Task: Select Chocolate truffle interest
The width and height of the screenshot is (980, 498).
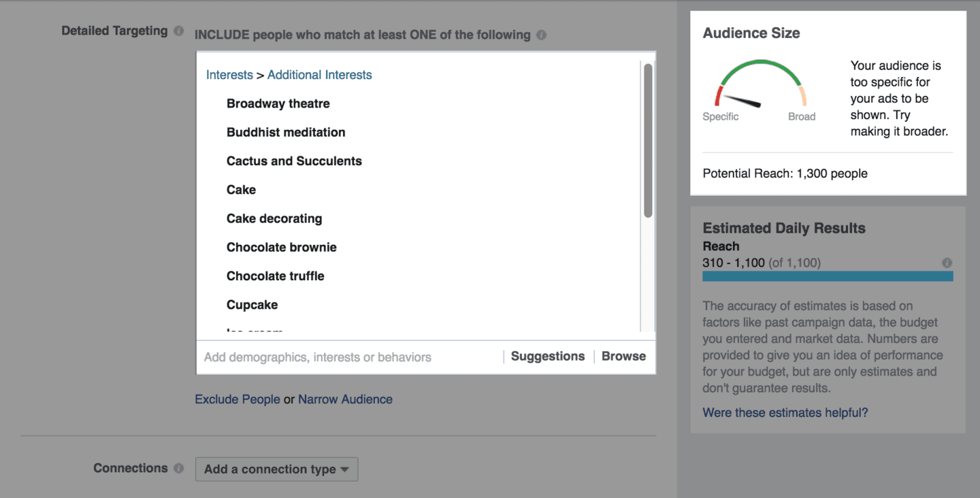Action: click(x=276, y=276)
